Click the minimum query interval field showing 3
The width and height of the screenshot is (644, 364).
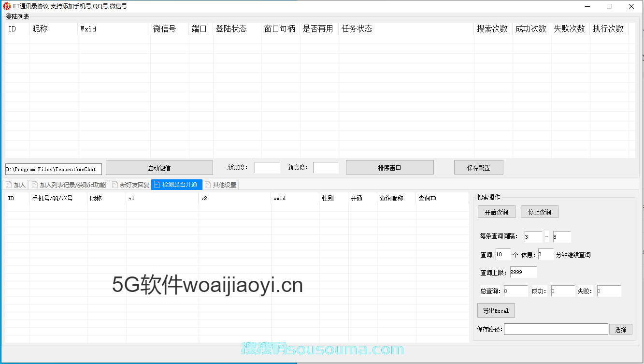pos(533,237)
